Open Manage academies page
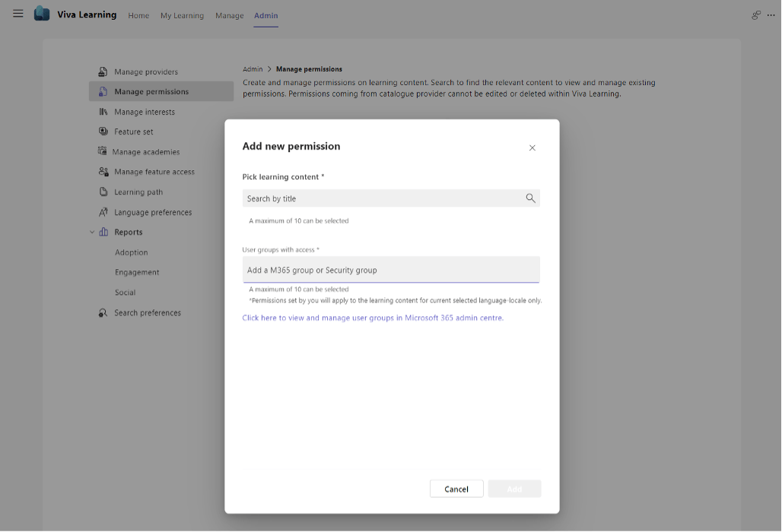Screen dimensions: 782x532 [145, 152]
